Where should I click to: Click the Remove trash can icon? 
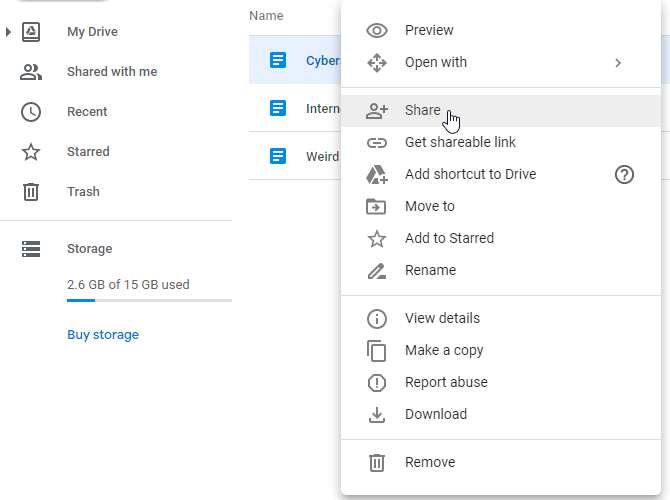(x=377, y=462)
